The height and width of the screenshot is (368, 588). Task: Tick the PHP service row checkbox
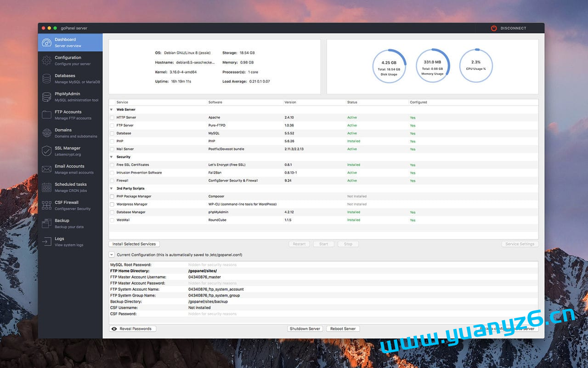pos(112,141)
